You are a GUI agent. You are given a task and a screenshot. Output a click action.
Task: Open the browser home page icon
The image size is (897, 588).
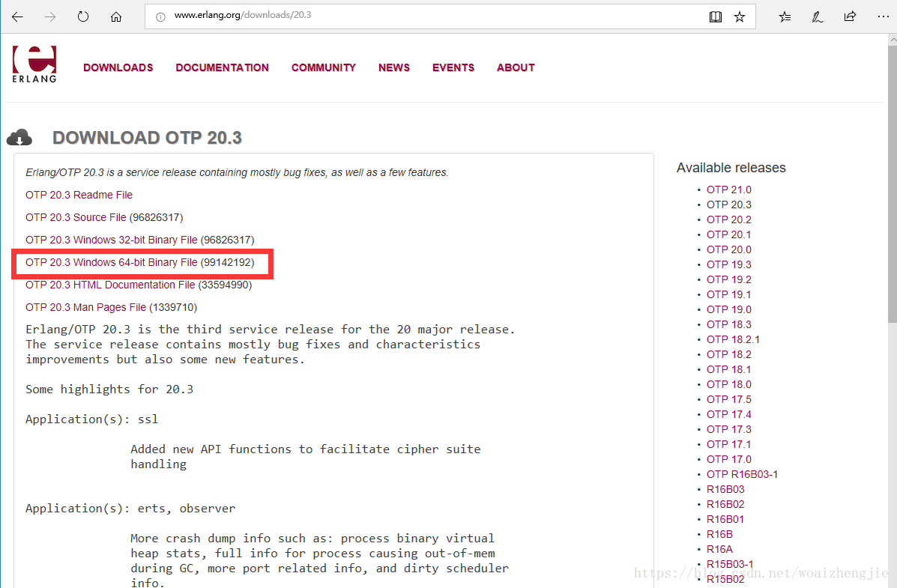[x=116, y=16]
